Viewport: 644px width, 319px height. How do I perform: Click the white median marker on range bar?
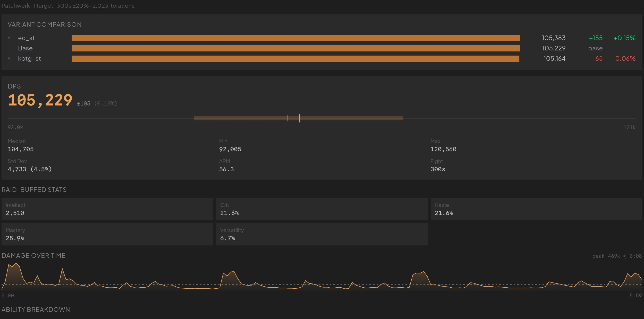pyautogui.click(x=287, y=118)
